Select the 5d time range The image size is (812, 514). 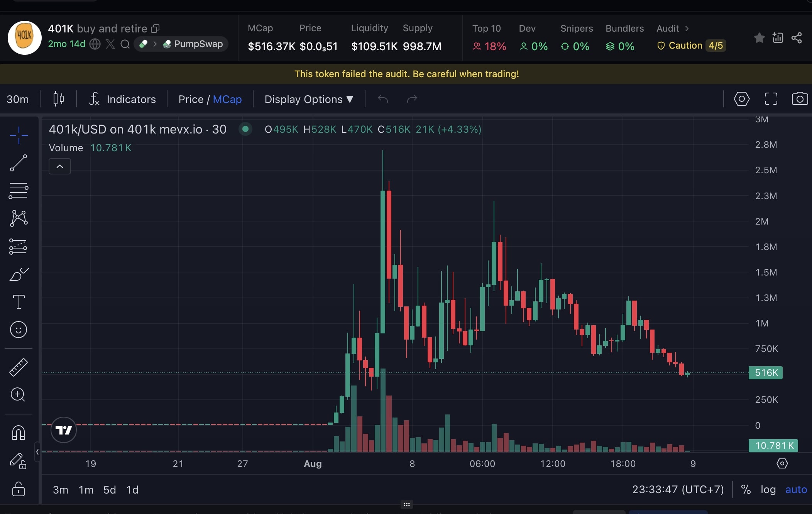coord(110,490)
